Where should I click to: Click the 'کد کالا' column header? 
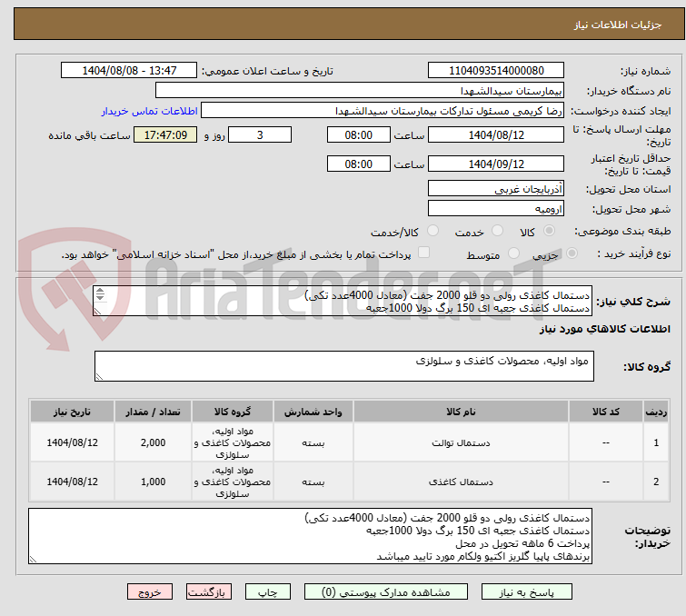click(605, 412)
